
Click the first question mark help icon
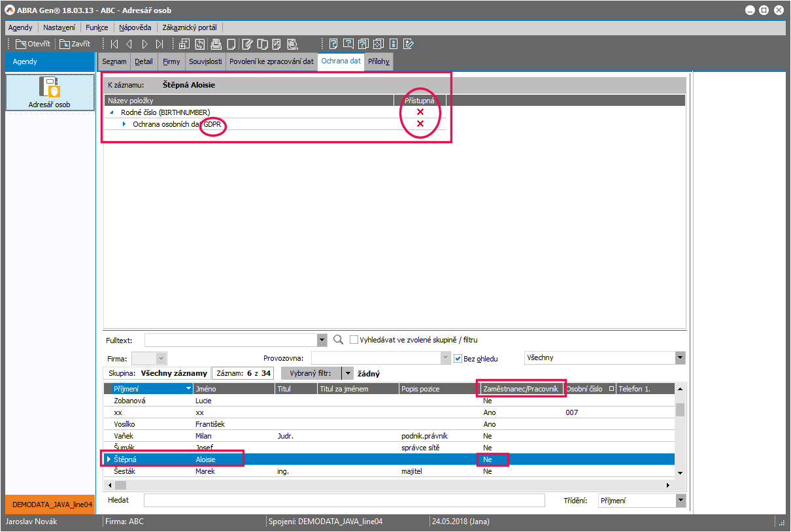coord(333,44)
